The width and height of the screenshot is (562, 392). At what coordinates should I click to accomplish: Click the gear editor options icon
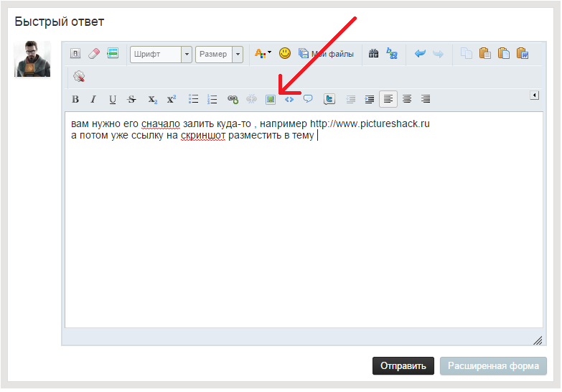(x=79, y=76)
